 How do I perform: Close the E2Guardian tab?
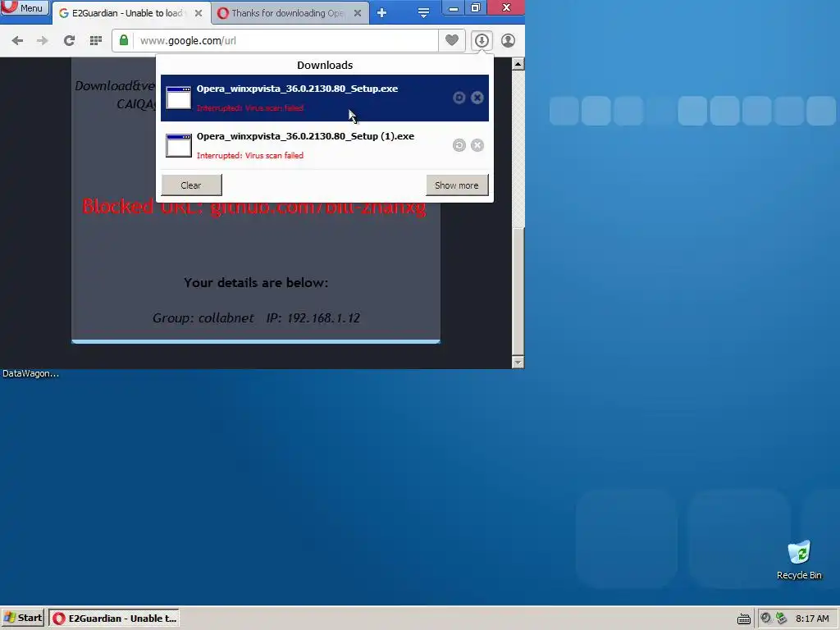point(199,13)
